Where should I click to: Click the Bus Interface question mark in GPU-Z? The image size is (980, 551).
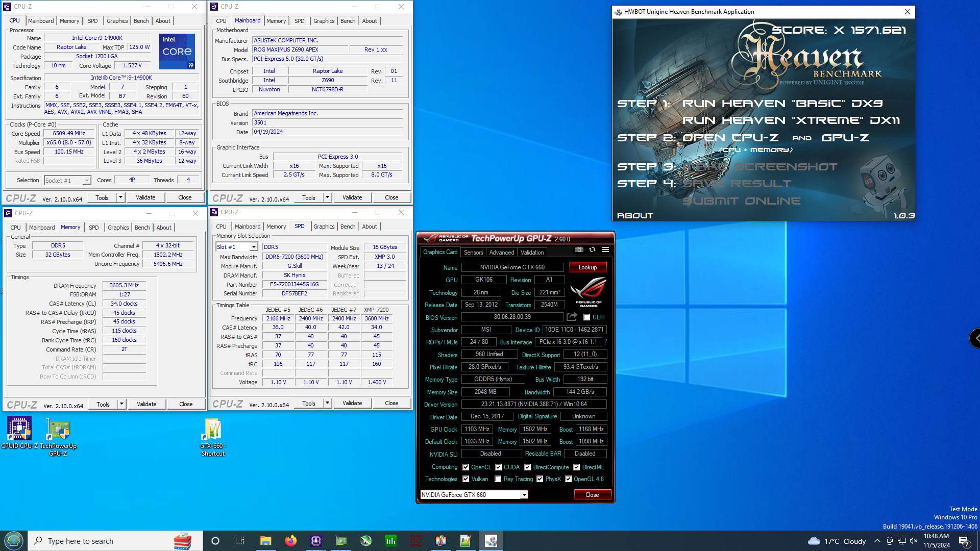pyautogui.click(x=605, y=342)
